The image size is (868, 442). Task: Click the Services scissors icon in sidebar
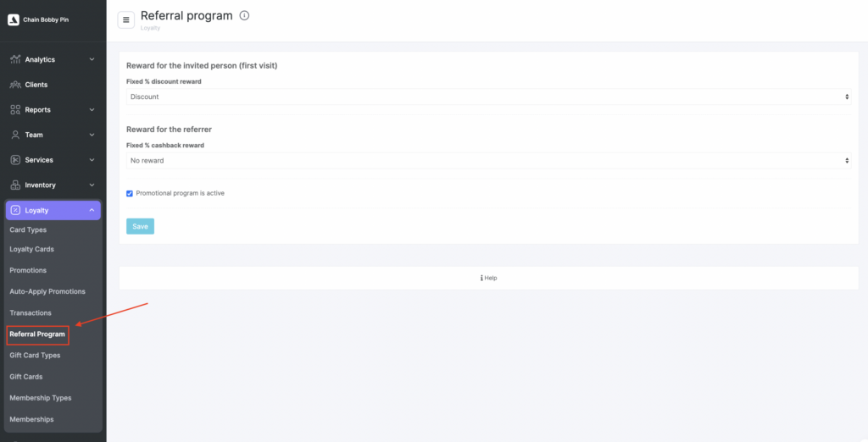pyautogui.click(x=15, y=160)
